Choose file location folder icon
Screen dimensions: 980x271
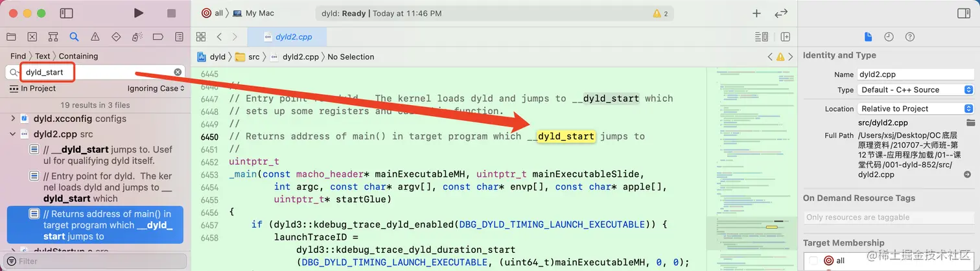(x=970, y=123)
